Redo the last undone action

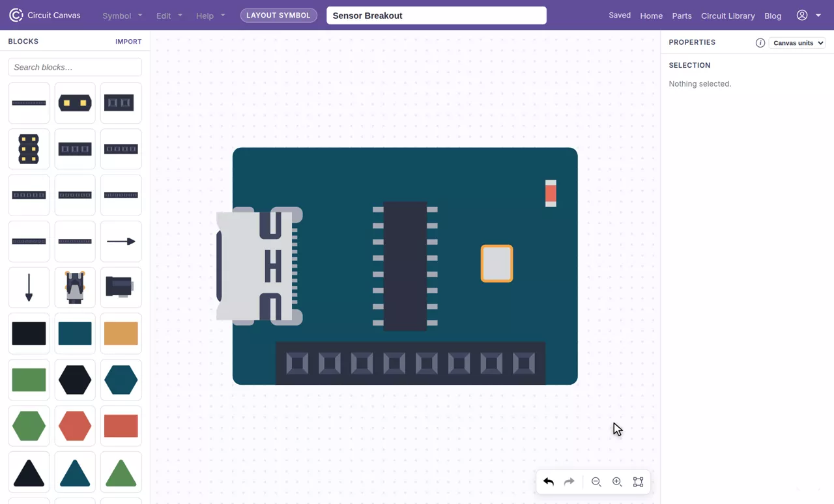click(569, 482)
